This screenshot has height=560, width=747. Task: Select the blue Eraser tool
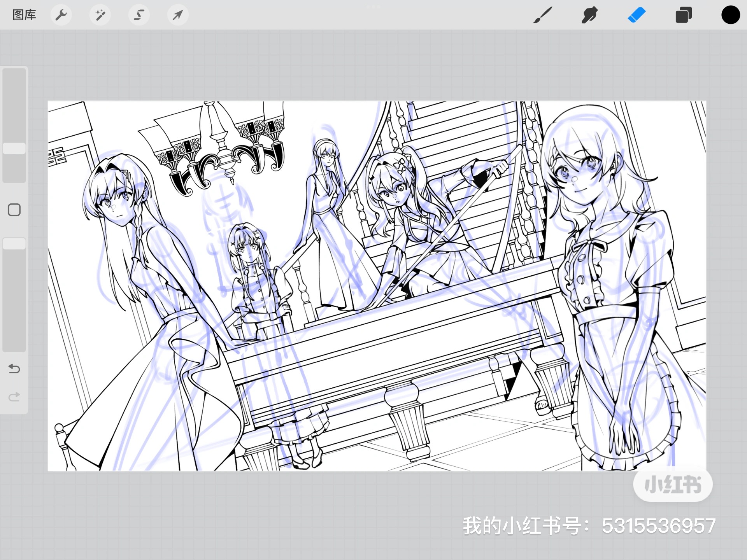coord(637,15)
